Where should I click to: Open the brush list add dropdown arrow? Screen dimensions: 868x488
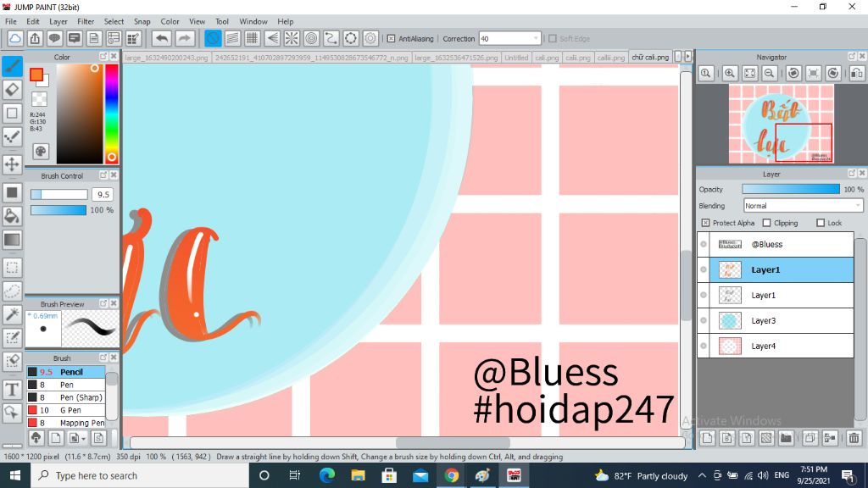coord(83,439)
